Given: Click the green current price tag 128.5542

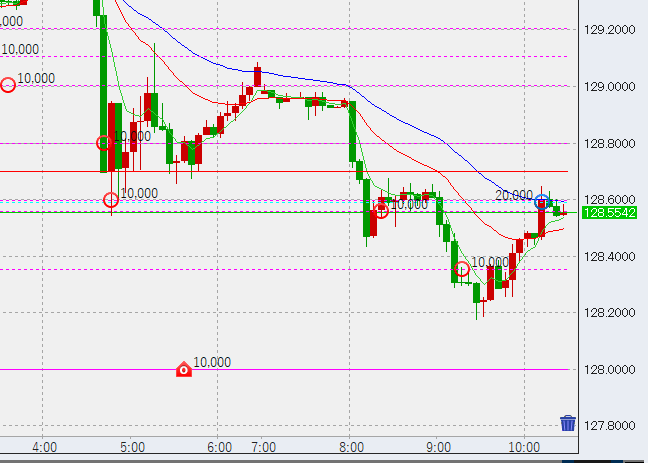Looking at the screenshot, I should (x=608, y=214).
